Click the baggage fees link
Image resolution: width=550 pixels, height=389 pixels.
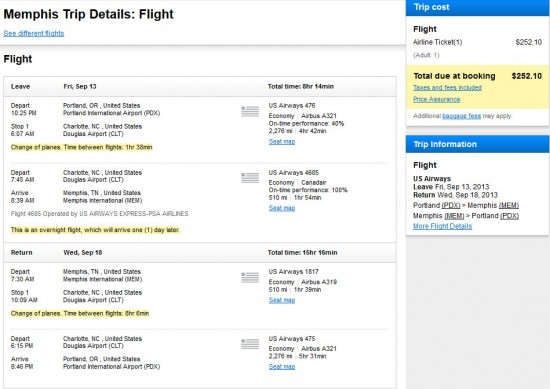pyautogui.click(x=461, y=116)
